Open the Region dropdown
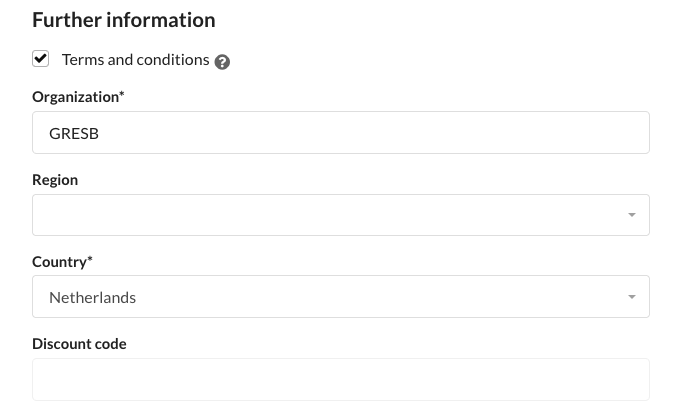This screenshot has width=686, height=417. (340, 215)
